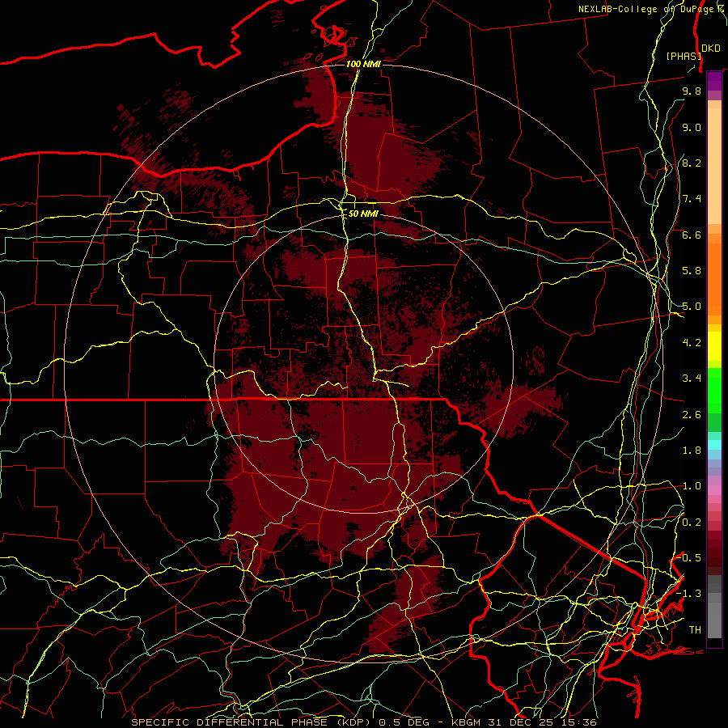Click the 5.0 scale value
Screen dimensions: 728x728
[692, 307]
